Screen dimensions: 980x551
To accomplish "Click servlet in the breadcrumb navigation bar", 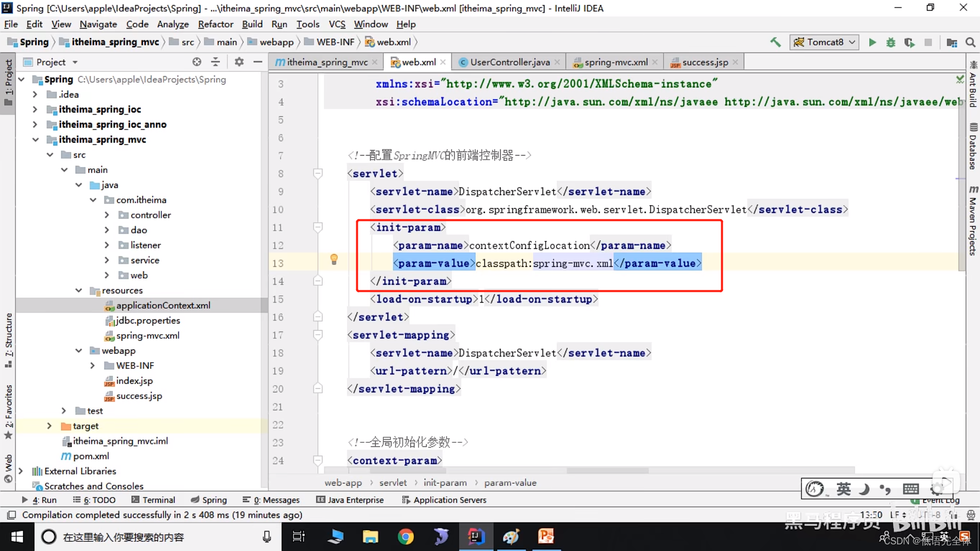I will click(x=393, y=483).
